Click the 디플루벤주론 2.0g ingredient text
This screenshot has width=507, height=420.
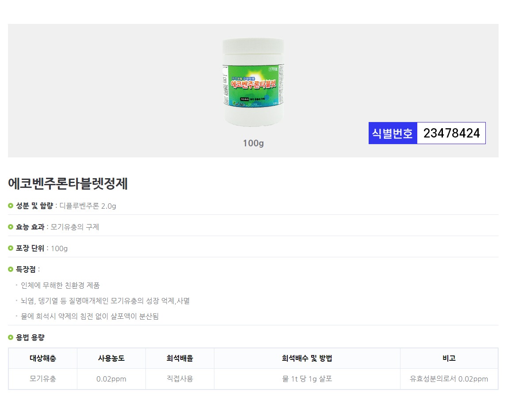click(x=88, y=206)
